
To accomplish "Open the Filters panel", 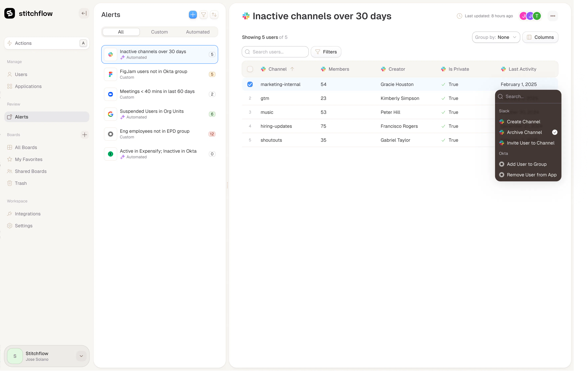I will click(326, 52).
